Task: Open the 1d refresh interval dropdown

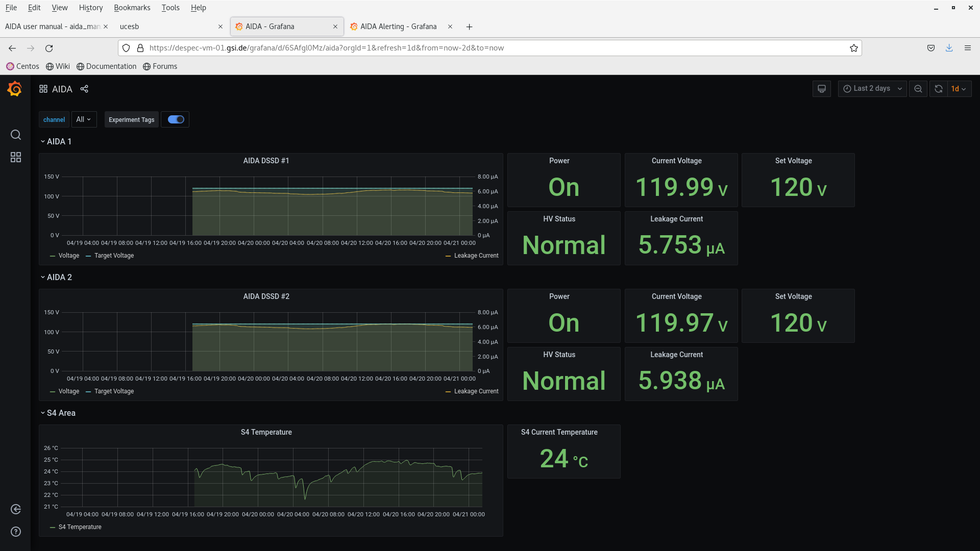Action: [959, 89]
